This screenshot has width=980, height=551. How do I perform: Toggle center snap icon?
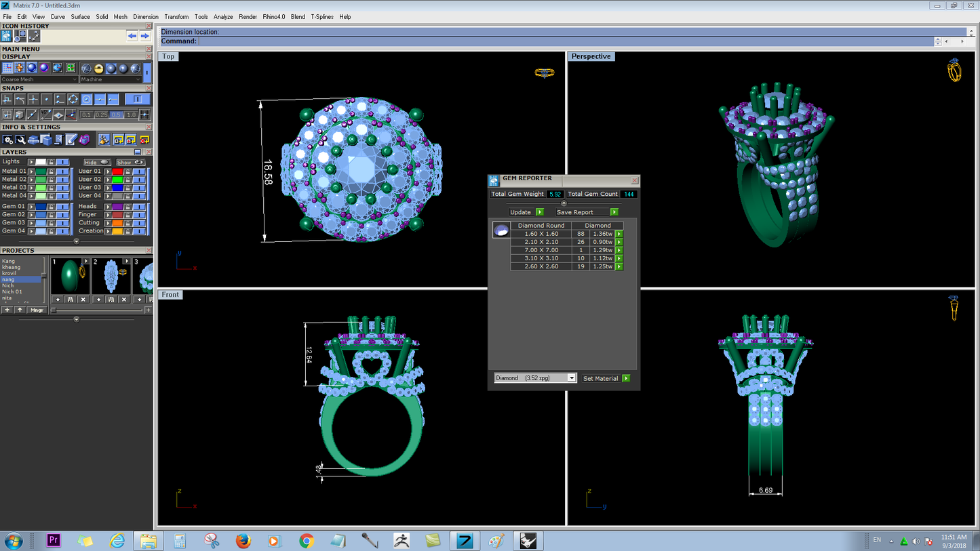(x=86, y=99)
